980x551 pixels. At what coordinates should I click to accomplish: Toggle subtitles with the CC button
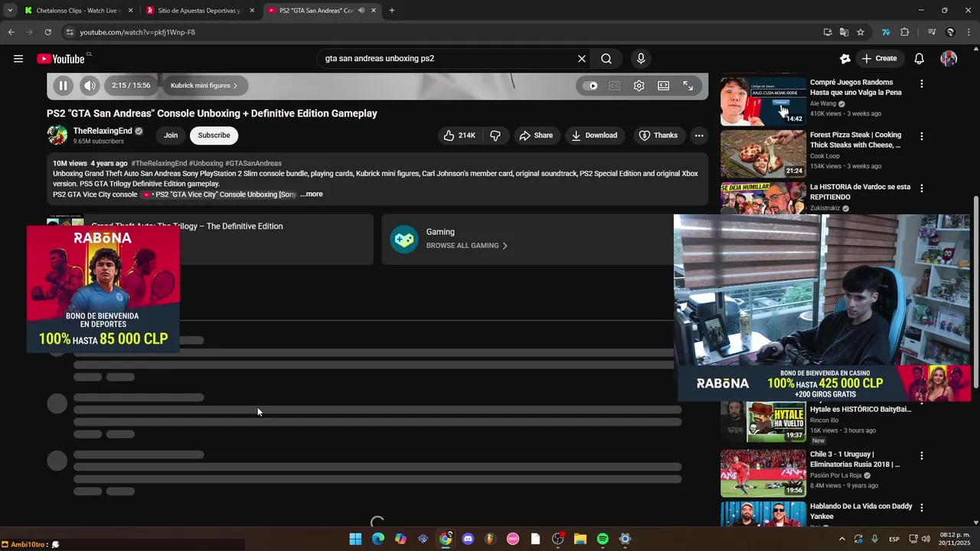(x=614, y=86)
